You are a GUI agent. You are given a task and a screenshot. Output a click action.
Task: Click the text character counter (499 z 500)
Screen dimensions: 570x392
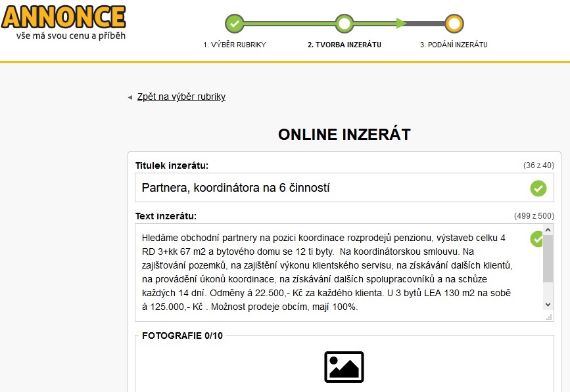[534, 216]
